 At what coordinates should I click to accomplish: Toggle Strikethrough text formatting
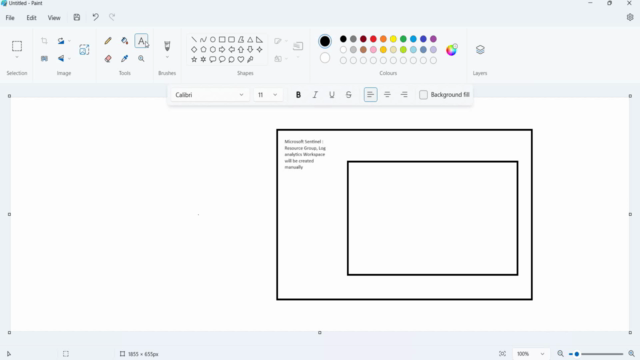[349, 95]
